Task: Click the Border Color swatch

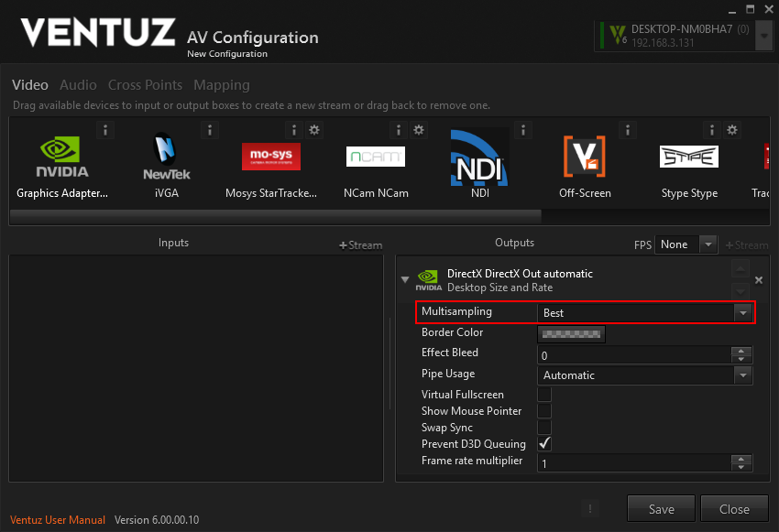Action: coord(571,334)
